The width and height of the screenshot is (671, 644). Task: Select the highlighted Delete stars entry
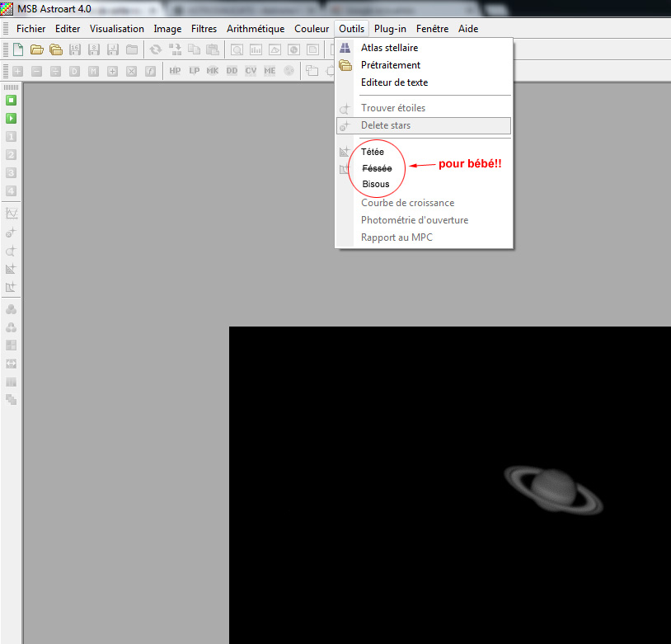[x=389, y=125]
